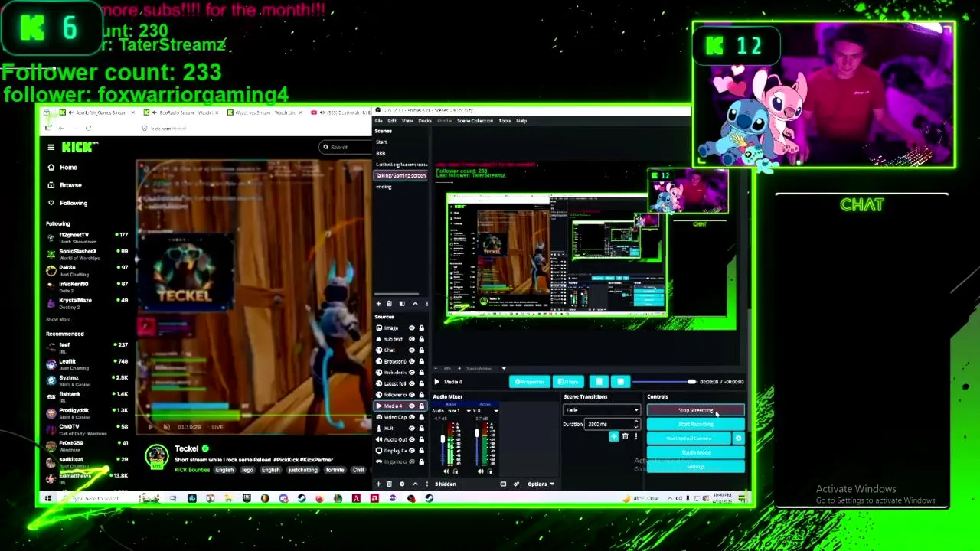Screen dimensions: 980x551
Task: Unlock the Media 4 source lock
Action: (x=421, y=406)
